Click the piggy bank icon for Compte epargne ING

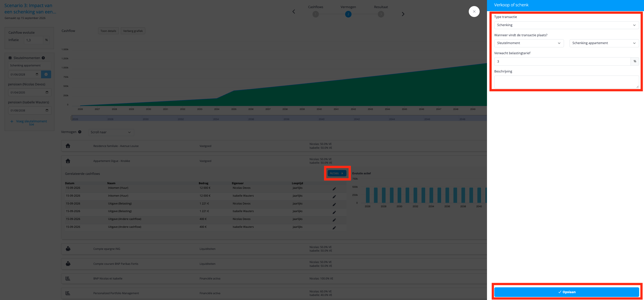coord(68,249)
